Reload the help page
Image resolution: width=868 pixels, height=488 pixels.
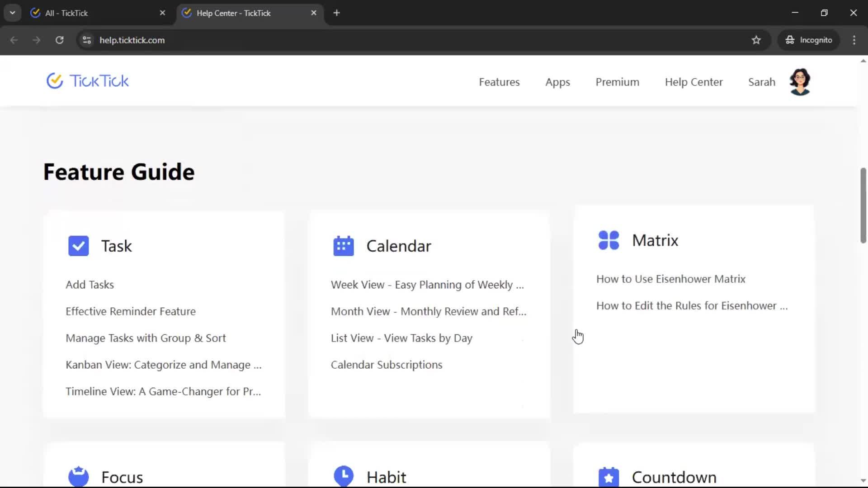tap(59, 40)
